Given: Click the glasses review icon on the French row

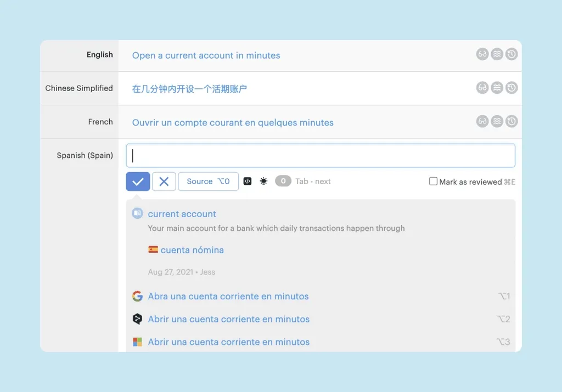Looking at the screenshot, I should [482, 122].
